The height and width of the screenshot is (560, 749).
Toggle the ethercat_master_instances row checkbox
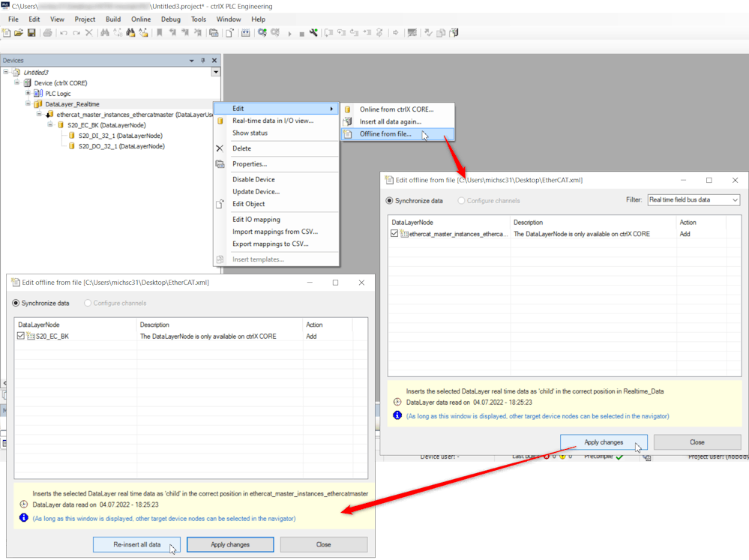394,234
